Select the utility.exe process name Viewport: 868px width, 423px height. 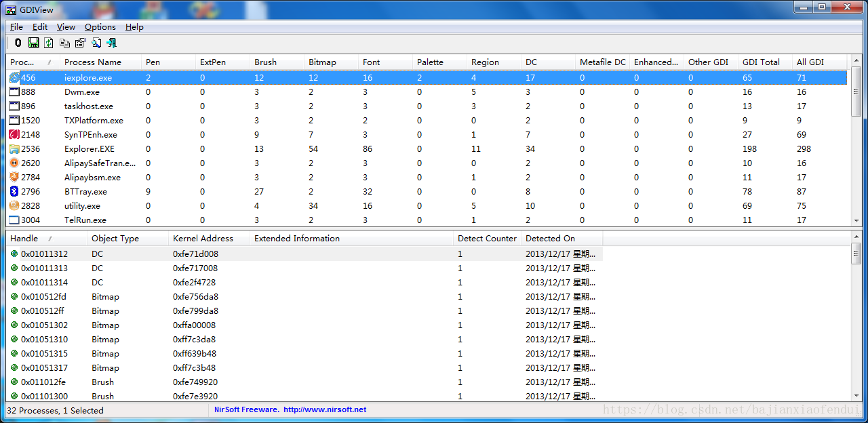point(82,206)
